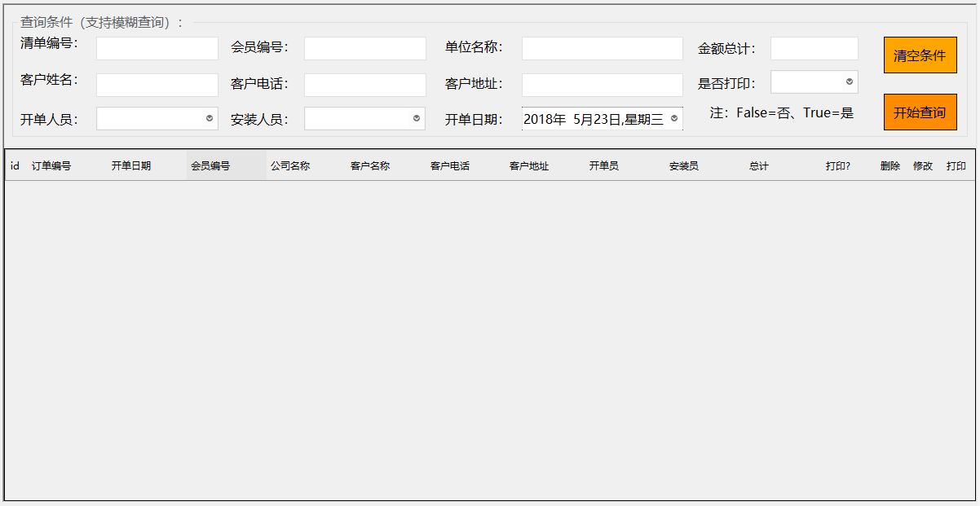Click the 单位名称: label
Screen dimensions: 980x506
[x=474, y=47]
